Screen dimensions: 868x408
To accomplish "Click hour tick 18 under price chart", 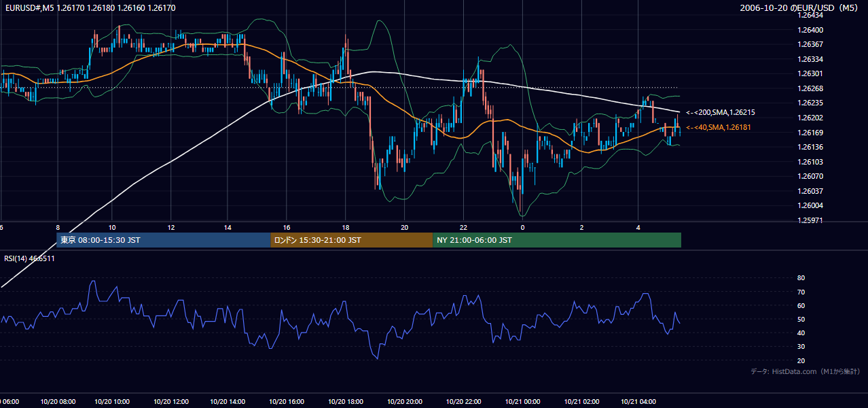I will (x=346, y=228).
